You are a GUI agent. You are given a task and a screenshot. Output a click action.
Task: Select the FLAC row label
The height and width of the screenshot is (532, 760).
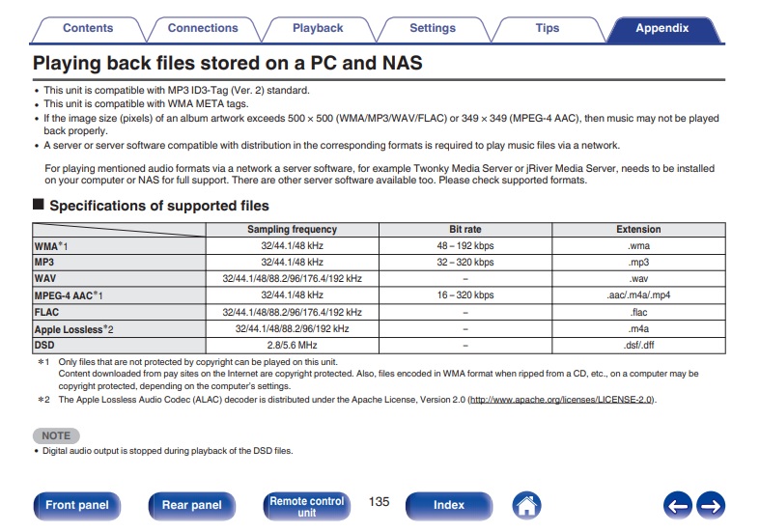click(x=119, y=313)
